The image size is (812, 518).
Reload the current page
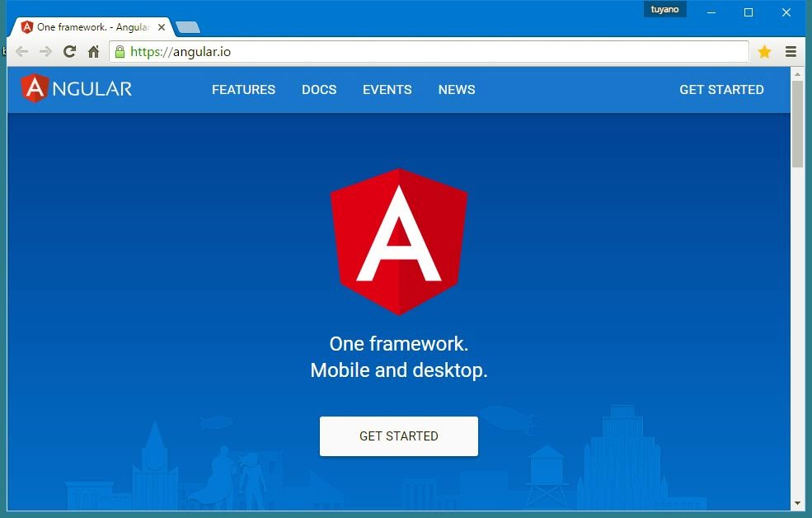[70, 52]
